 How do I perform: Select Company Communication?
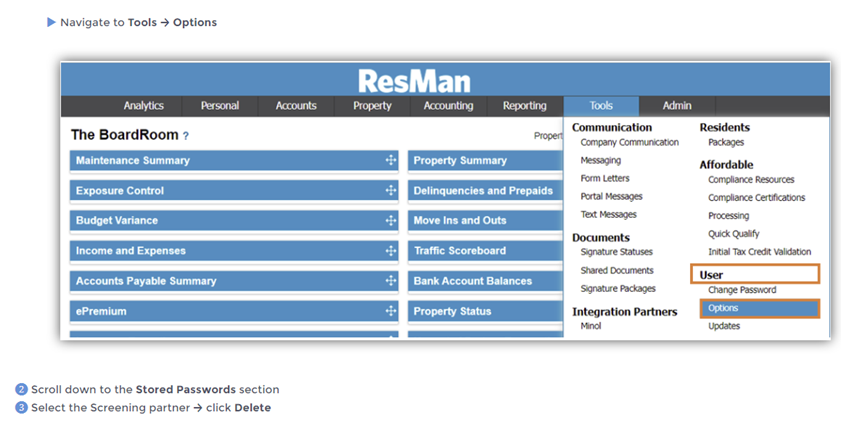pyautogui.click(x=629, y=142)
